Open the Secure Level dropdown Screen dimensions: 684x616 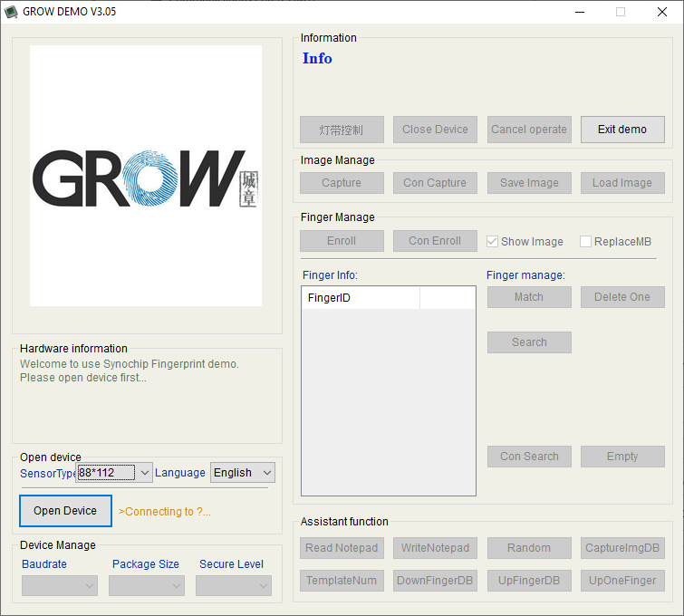click(234, 586)
